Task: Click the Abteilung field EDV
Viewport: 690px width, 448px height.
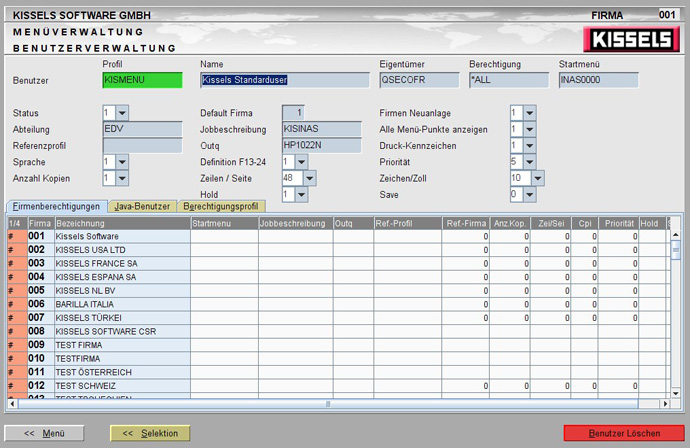Action: [x=142, y=129]
